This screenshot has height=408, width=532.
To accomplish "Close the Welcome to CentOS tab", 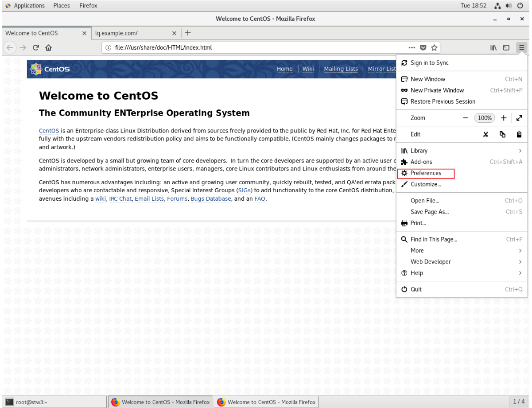I will 85,33.
